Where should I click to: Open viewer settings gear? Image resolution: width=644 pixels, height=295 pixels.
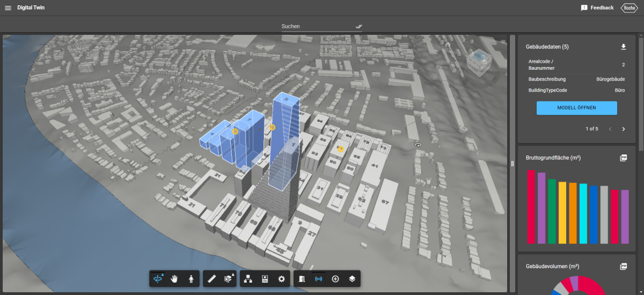point(281,279)
